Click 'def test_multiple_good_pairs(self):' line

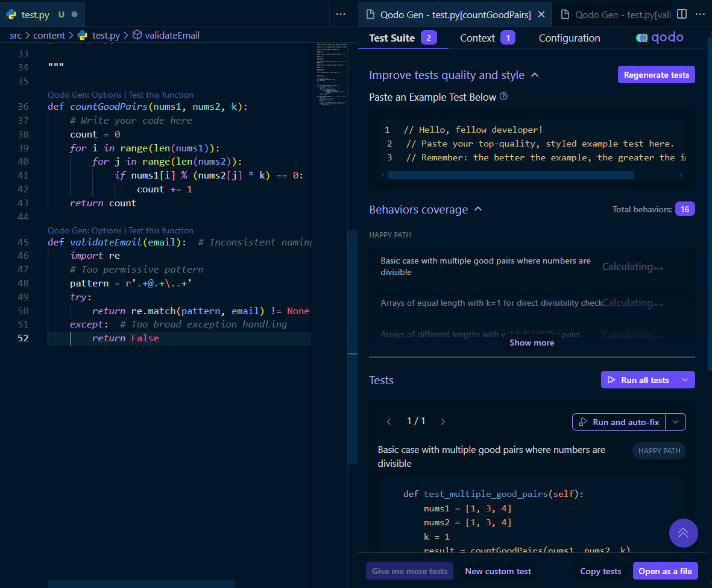(493, 494)
